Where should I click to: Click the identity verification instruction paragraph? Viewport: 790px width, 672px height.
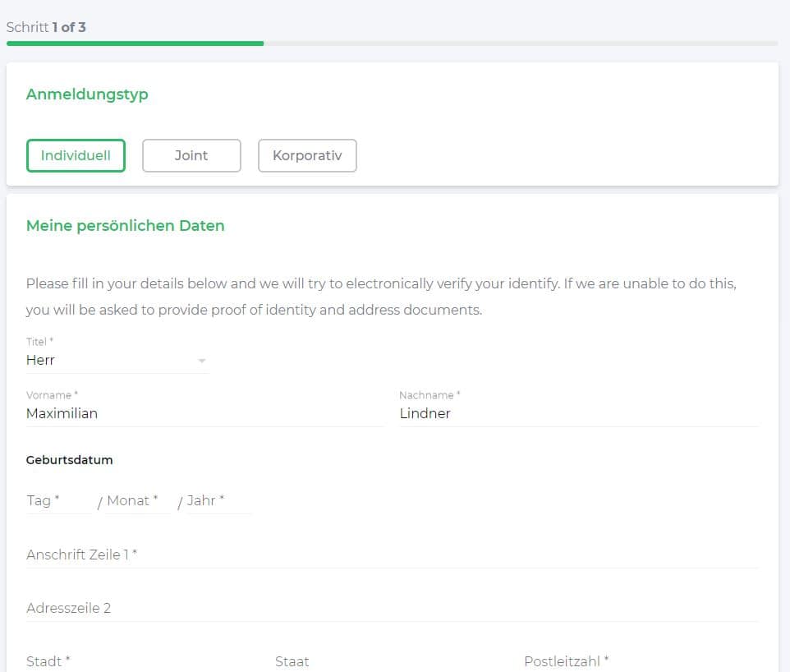click(x=381, y=297)
